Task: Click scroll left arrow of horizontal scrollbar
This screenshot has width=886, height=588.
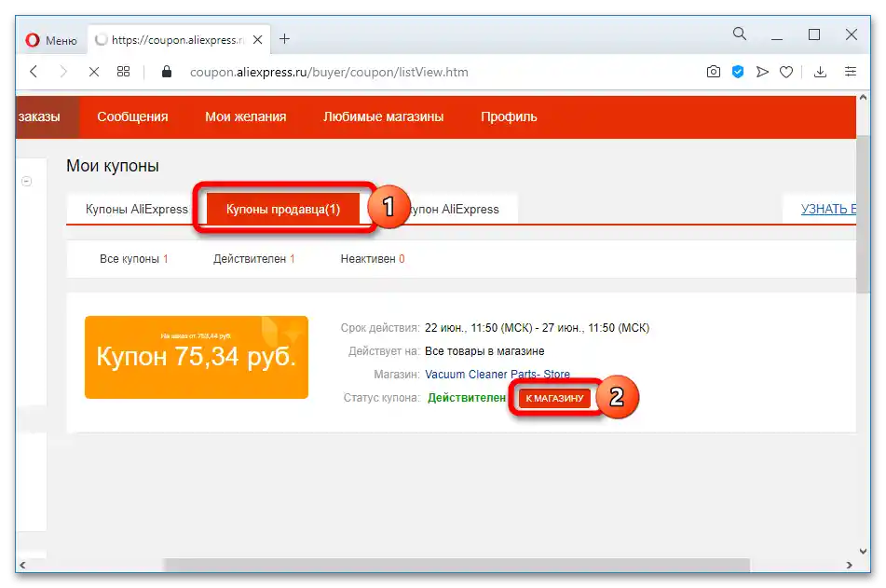Action: (x=22, y=565)
